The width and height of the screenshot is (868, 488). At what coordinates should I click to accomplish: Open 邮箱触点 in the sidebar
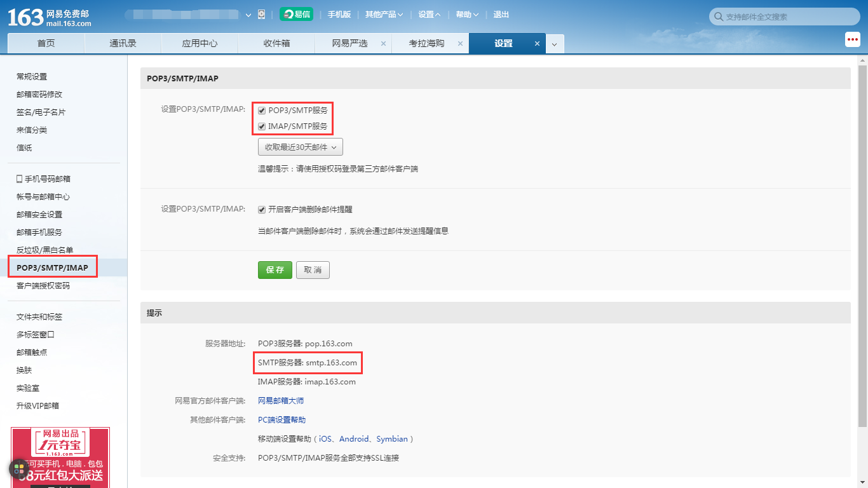(32, 353)
